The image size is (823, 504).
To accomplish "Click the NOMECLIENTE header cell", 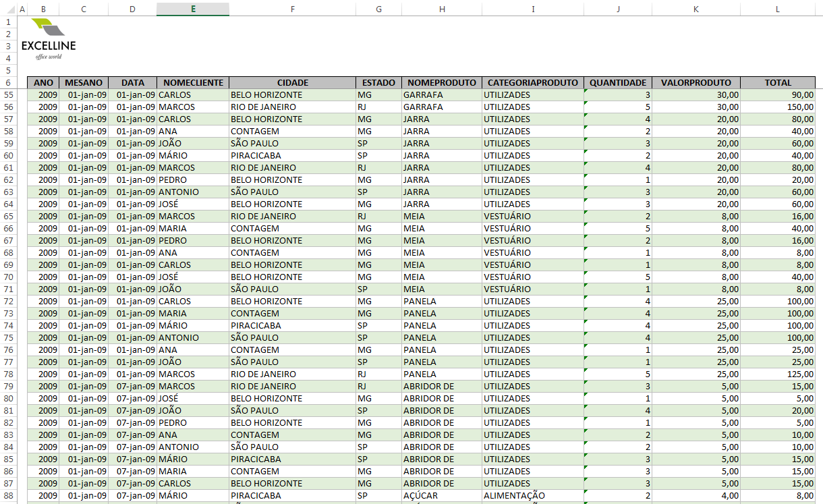I will [192, 82].
